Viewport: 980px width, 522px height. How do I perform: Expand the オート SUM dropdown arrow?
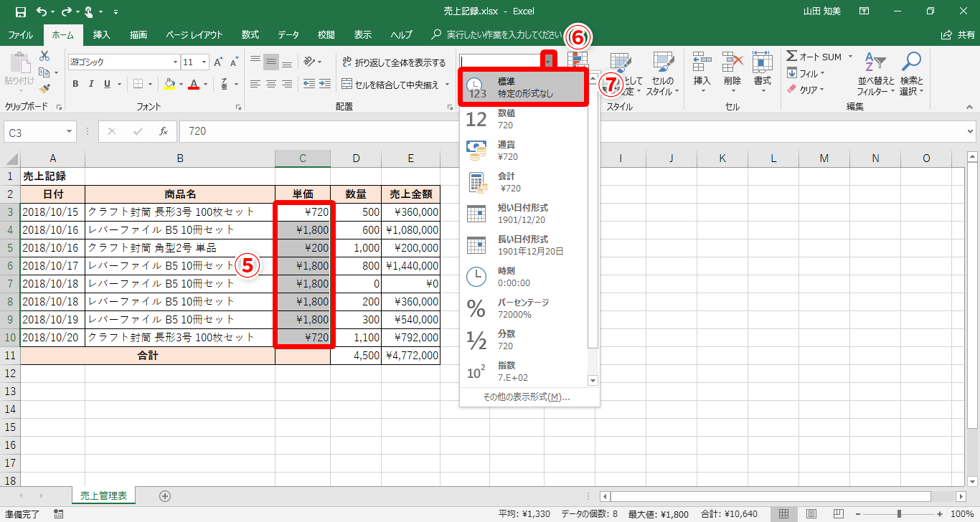(850, 57)
